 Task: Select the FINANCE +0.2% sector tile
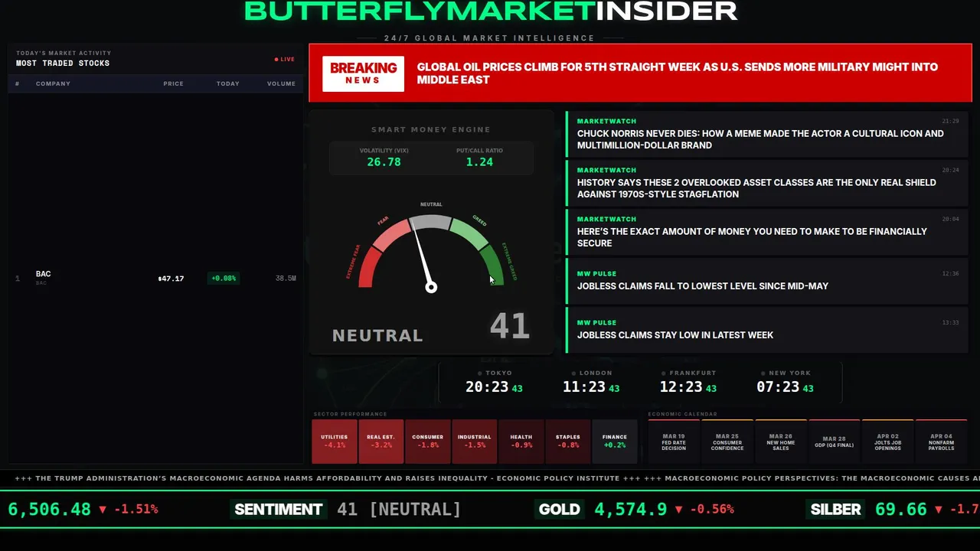click(615, 441)
